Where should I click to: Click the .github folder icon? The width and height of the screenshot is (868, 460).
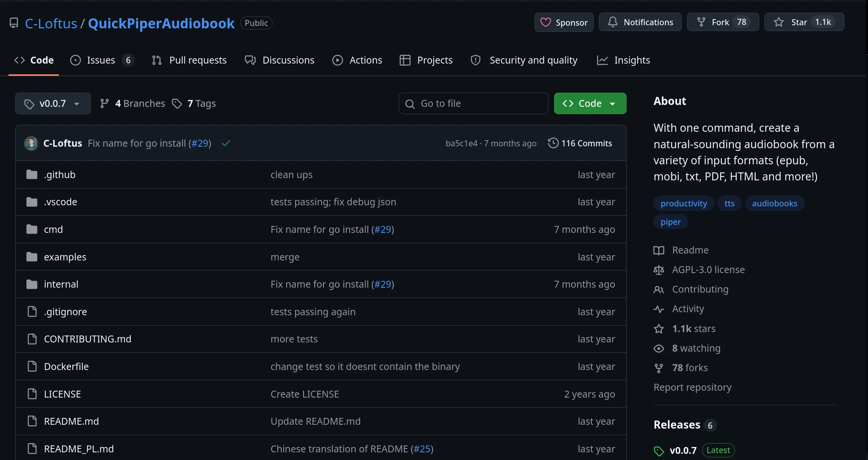point(32,175)
